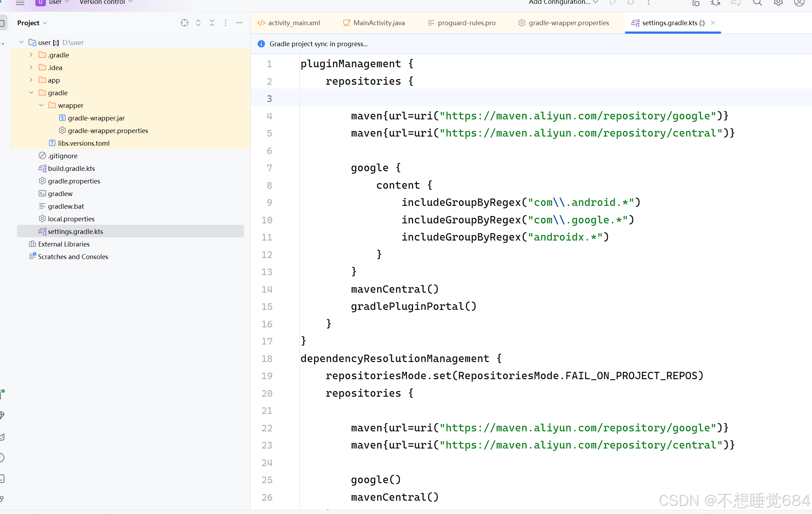Click the user account avatar icon

pyautogui.click(x=799, y=2)
